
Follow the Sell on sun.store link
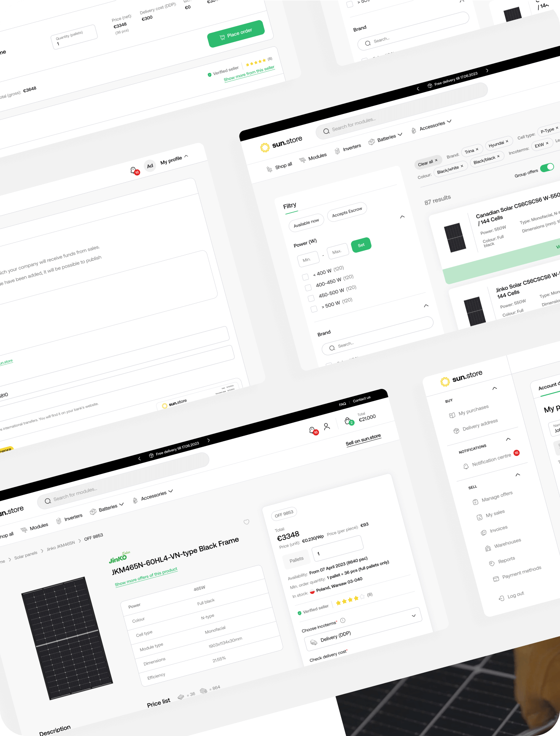point(363,439)
